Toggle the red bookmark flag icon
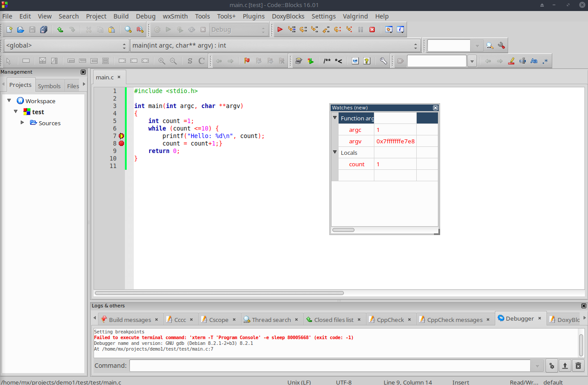Image resolution: width=588 pixels, height=385 pixels. click(x=247, y=60)
